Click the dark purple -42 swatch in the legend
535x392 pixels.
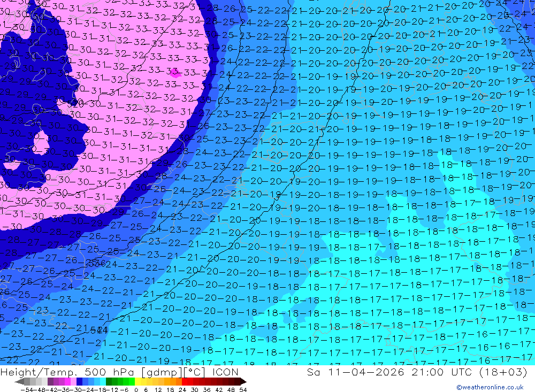pyautogui.click(x=50, y=381)
